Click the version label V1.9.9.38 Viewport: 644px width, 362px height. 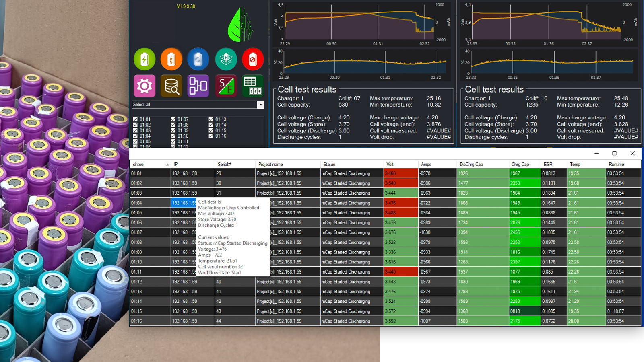(186, 6)
